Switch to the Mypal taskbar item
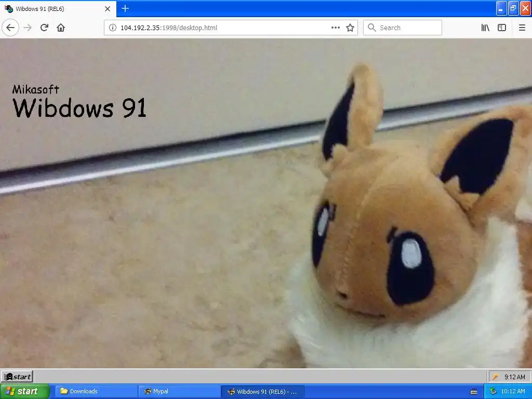This screenshot has width=532, height=399. (x=179, y=391)
